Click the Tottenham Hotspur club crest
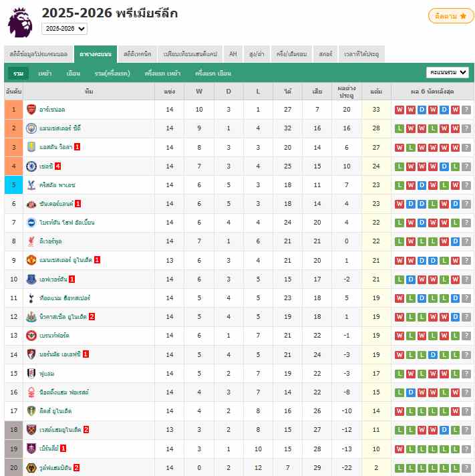The height and width of the screenshot is (476, 475). click(31, 297)
